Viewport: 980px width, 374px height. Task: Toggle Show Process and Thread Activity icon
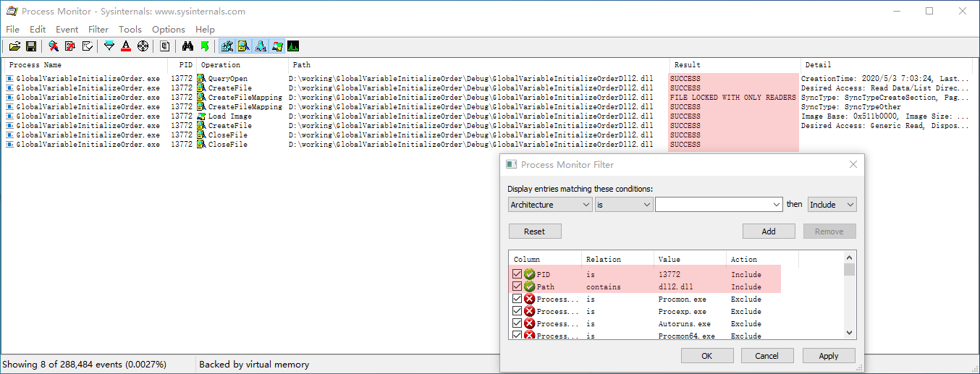[277, 46]
